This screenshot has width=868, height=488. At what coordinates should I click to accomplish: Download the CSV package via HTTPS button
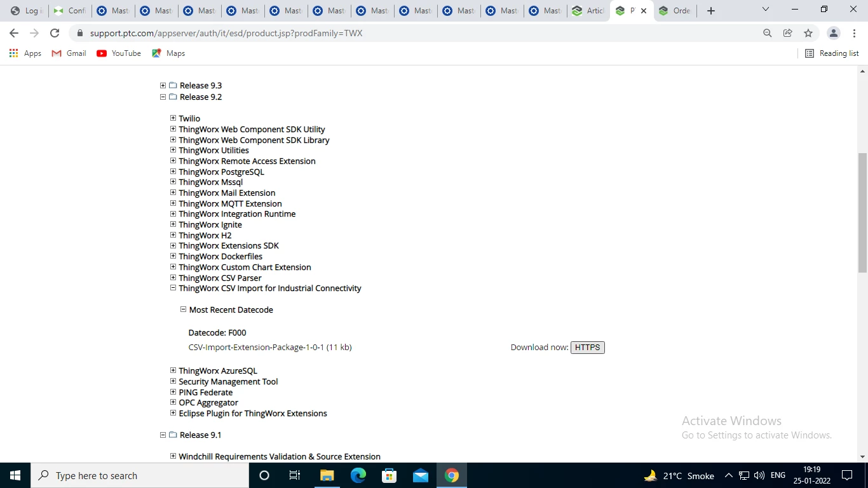[588, 348]
